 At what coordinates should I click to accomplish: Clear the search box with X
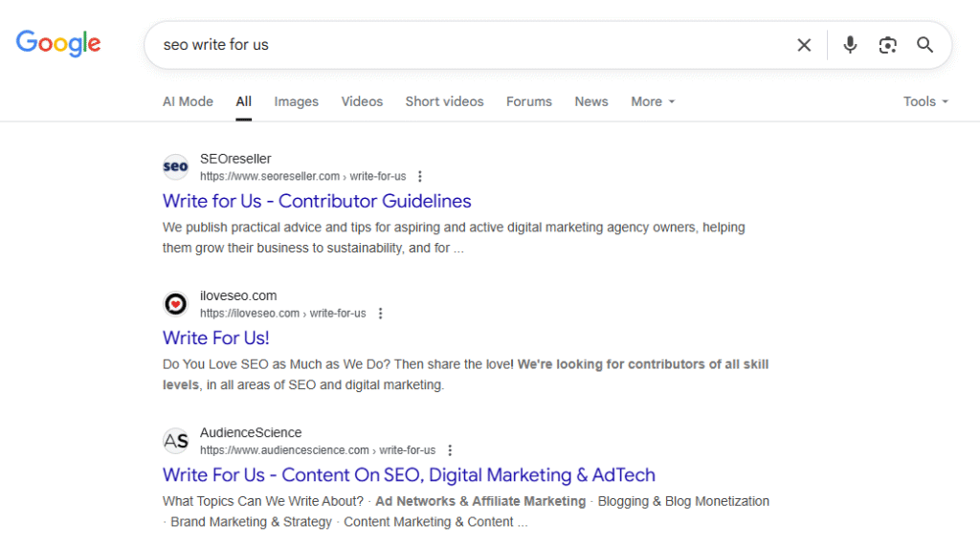804,45
